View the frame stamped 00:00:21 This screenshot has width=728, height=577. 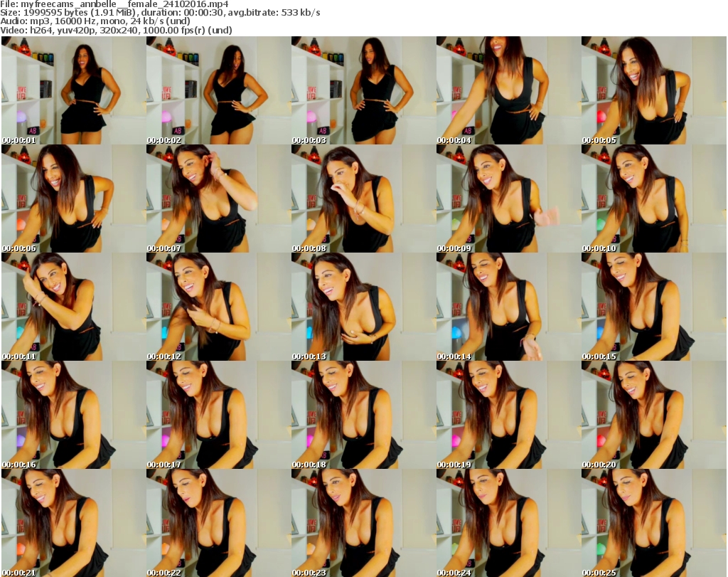(73, 523)
